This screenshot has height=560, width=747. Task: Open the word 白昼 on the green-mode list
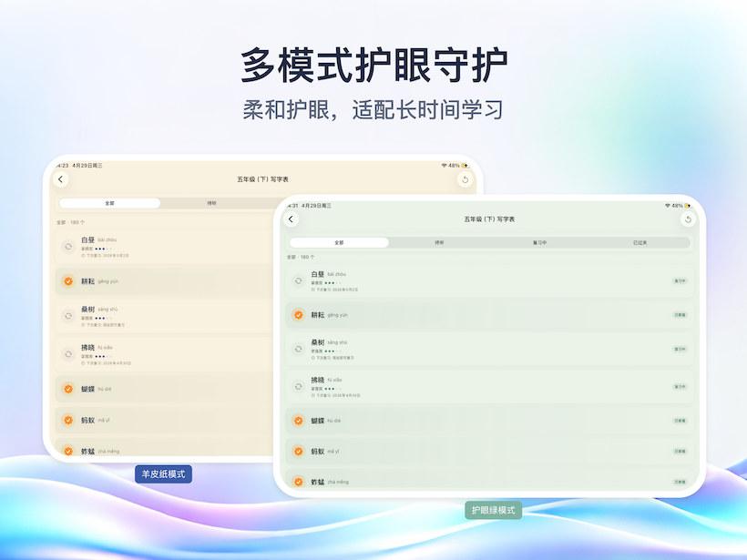(x=318, y=274)
